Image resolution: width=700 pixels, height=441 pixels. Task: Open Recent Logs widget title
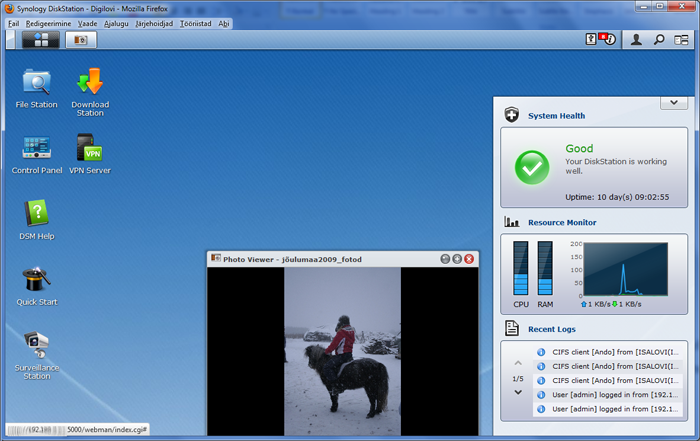pos(552,329)
